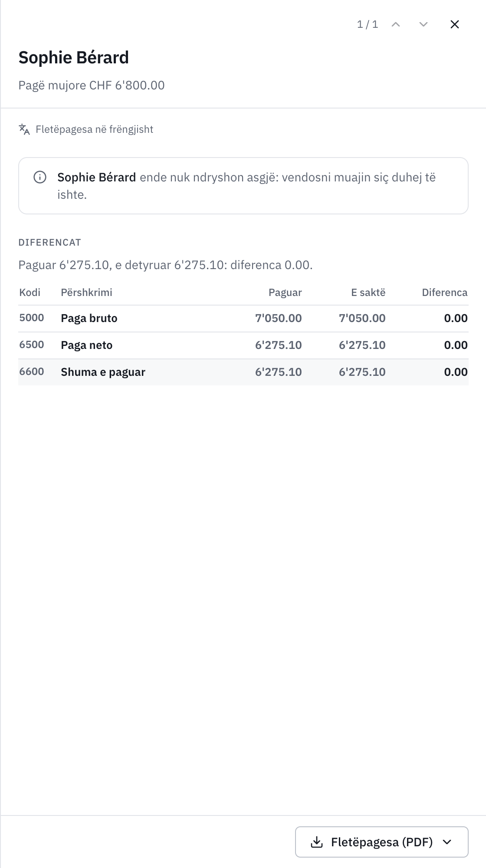Viewport: 486px width, 868px height.
Task: Click the Përshkrimi column header
Action: click(86, 293)
